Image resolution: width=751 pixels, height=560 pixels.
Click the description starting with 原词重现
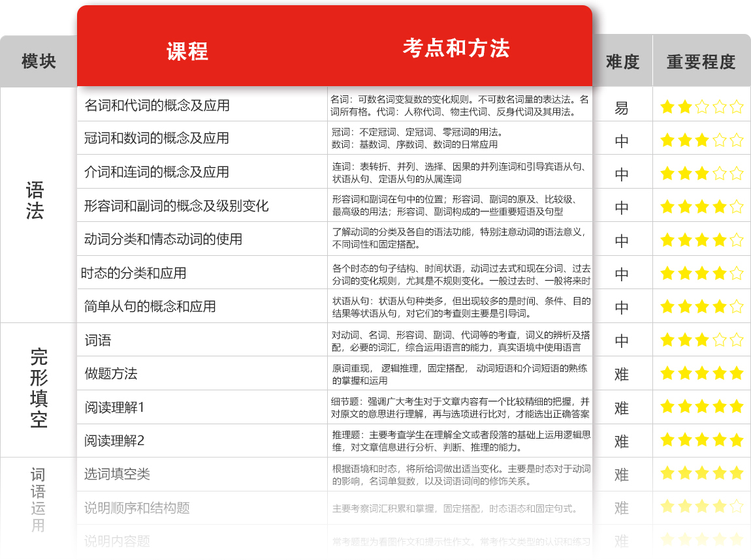click(460, 374)
